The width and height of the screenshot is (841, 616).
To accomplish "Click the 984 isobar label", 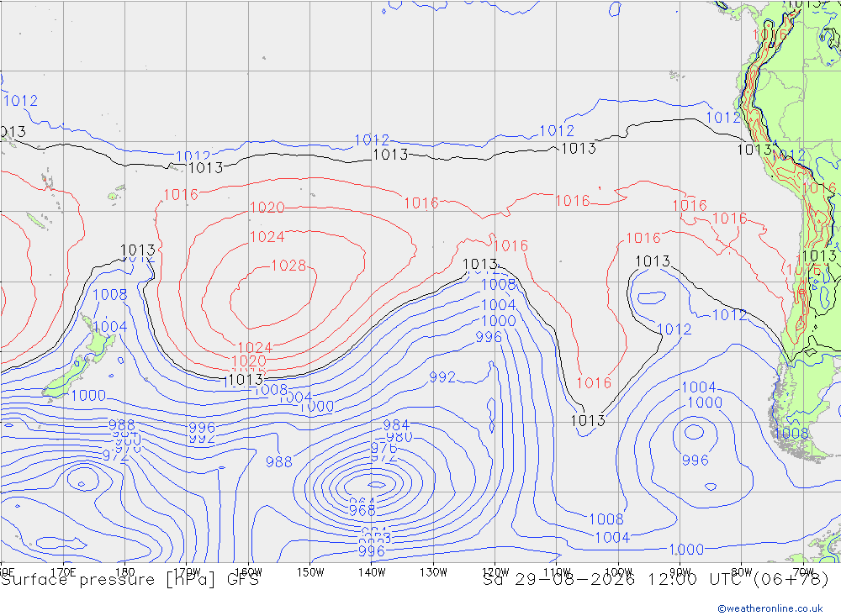I will 396,425.
